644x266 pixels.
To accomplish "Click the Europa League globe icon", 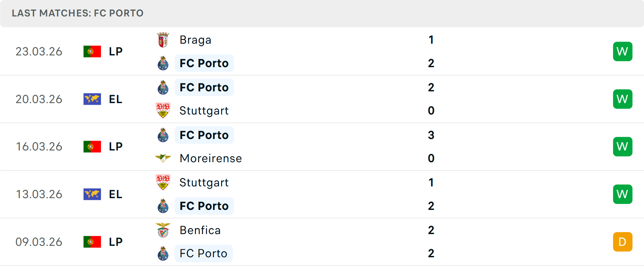I will point(92,99).
